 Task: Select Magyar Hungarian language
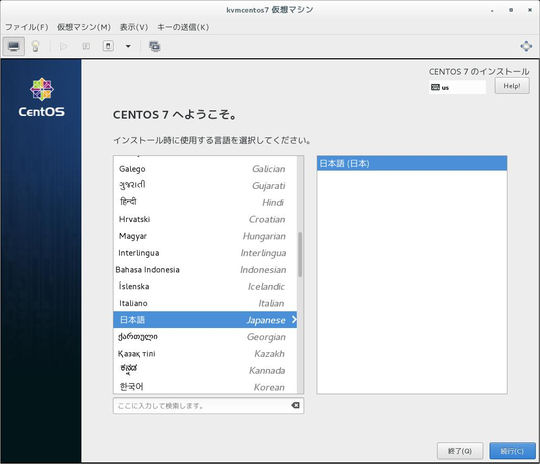tap(205, 236)
